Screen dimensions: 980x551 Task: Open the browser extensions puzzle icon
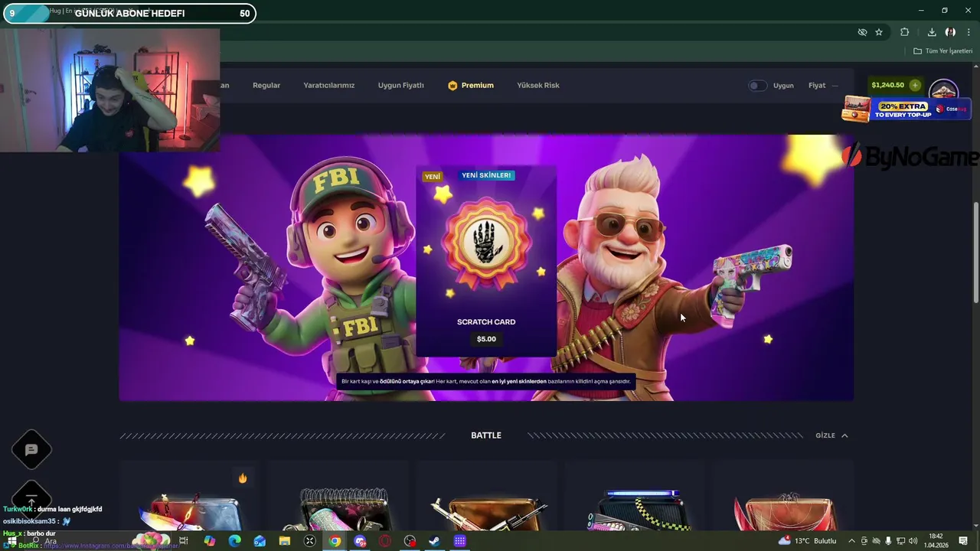(x=905, y=32)
